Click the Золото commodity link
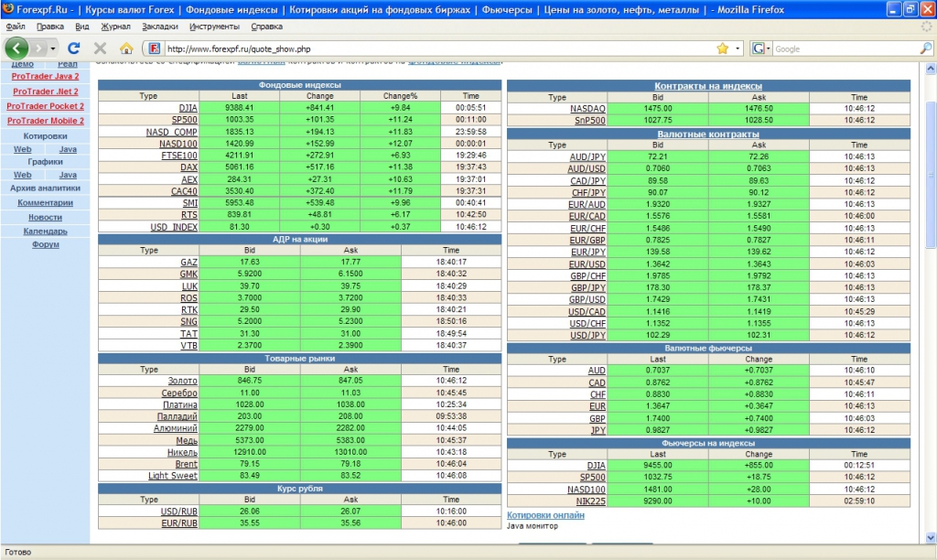Viewport: 937px width, 560px height. click(x=182, y=381)
